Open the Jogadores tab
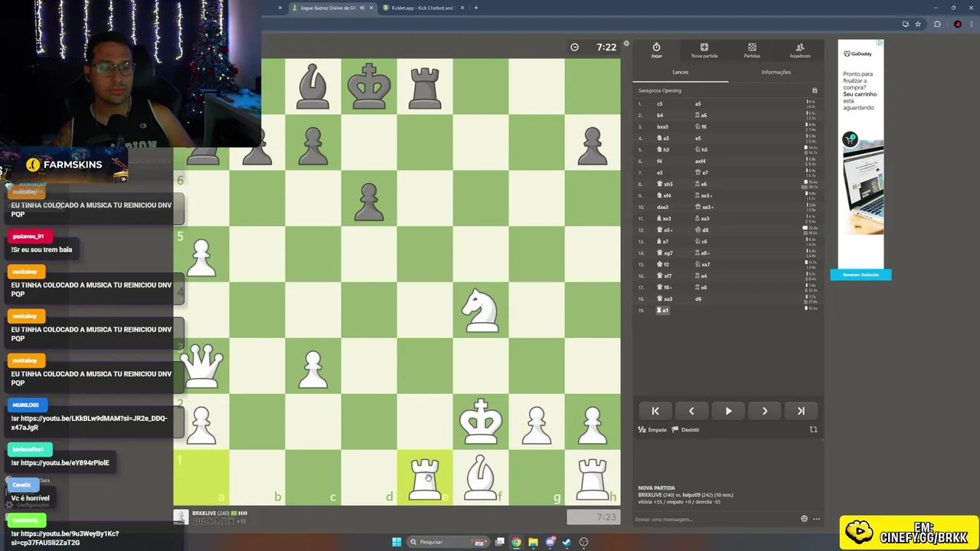Viewport: 980px width, 551px height. pos(800,51)
